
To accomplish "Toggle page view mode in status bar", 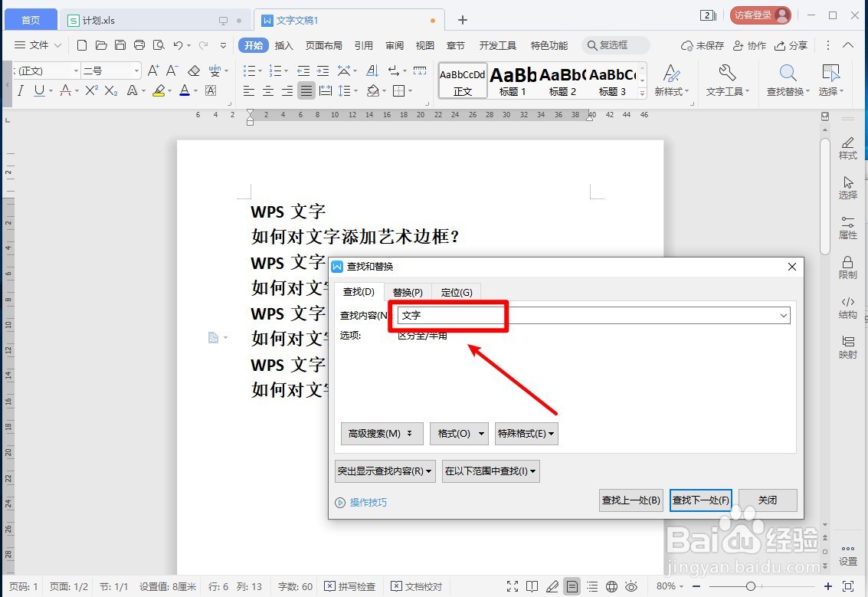I will pyautogui.click(x=572, y=586).
